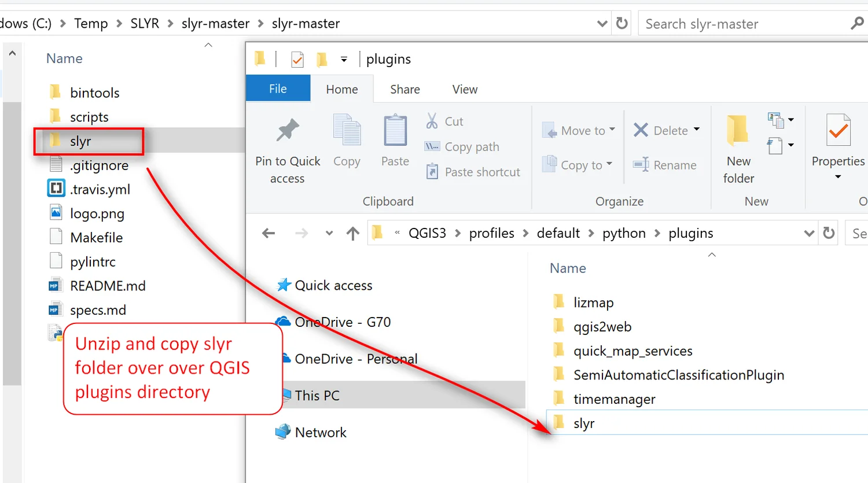Click Pin to Quick access icon
Screen dimensions: 868x483
288,130
